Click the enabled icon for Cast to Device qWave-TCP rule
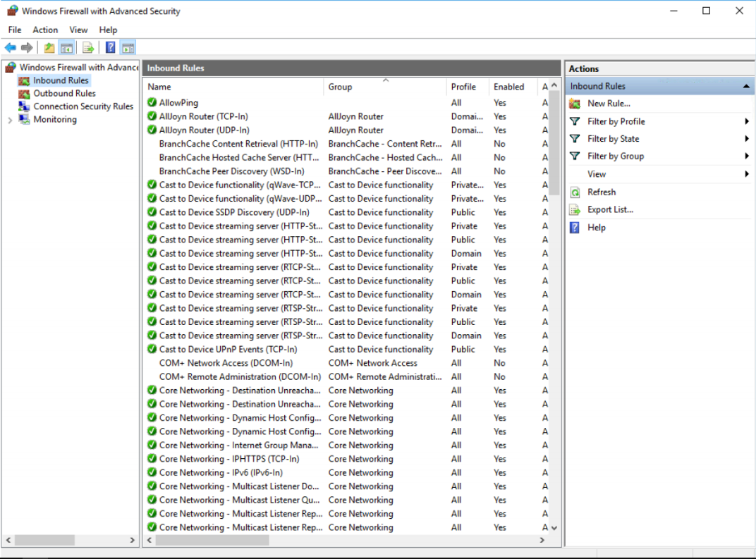Image resolution: width=756 pixels, height=559 pixels. pos(152,185)
